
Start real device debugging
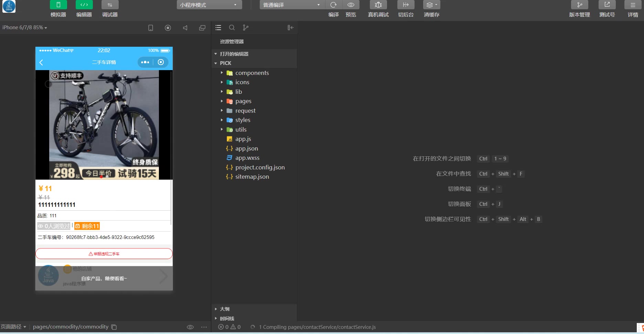[378, 5]
